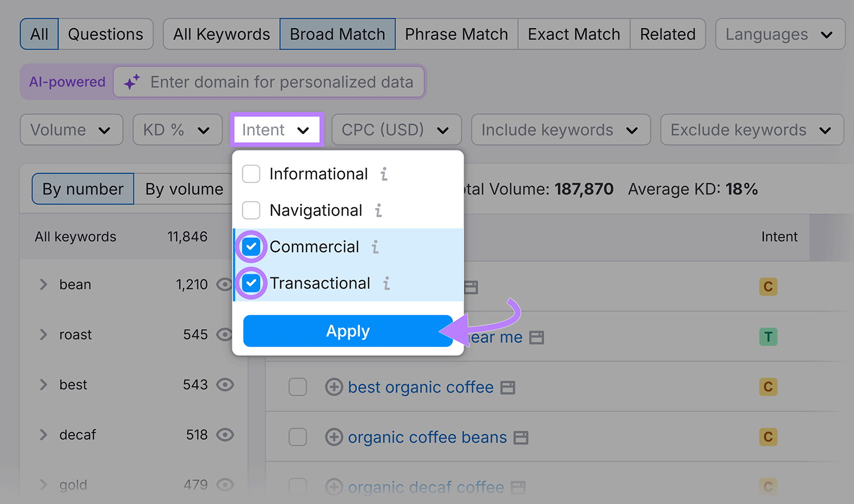
Task: Switch to the Questions tab
Action: 105,34
